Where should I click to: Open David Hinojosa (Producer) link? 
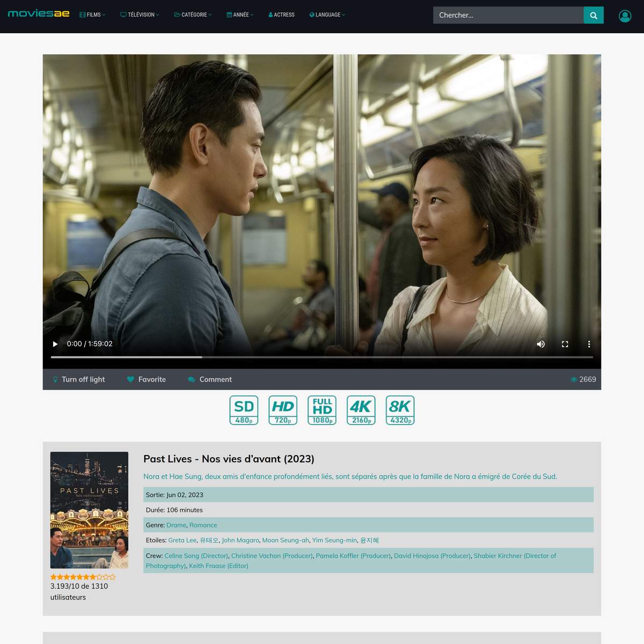tap(432, 556)
